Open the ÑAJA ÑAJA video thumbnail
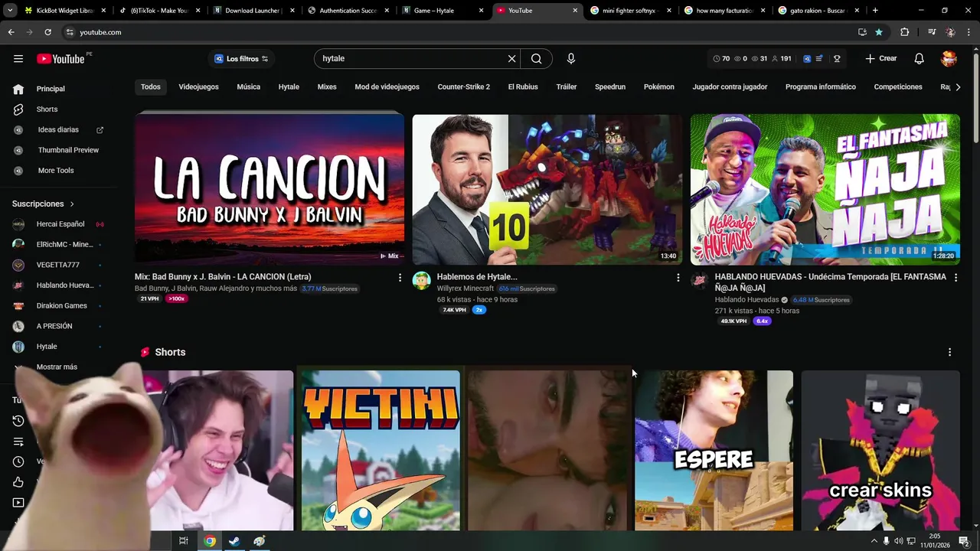 click(825, 188)
